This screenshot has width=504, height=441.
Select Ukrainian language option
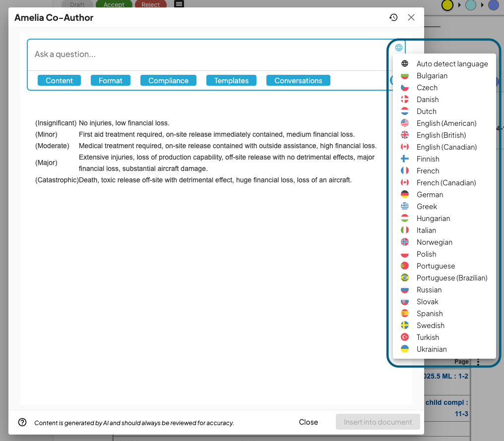coord(444,349)
